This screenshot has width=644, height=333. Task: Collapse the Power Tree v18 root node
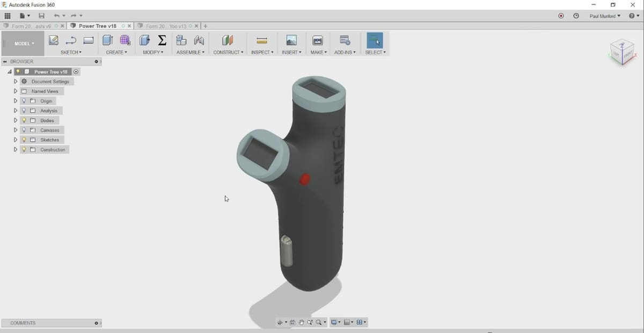point(10,71)
